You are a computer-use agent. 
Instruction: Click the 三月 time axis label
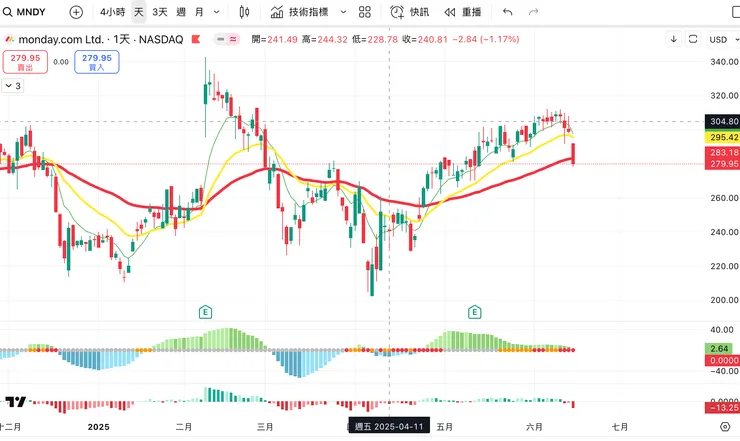pyautogui.click(x=265, y=427)
